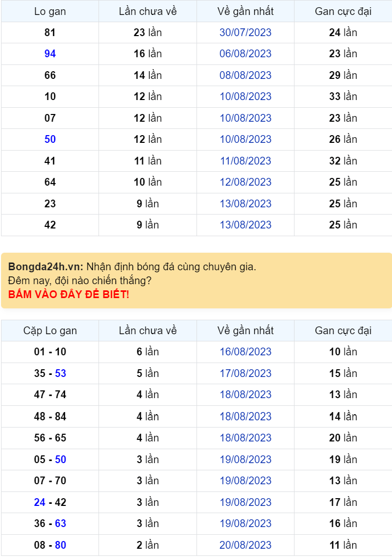Open the 20/08/2023 date link
Viewport: 392px width, 558px height.
coord(245,545)
